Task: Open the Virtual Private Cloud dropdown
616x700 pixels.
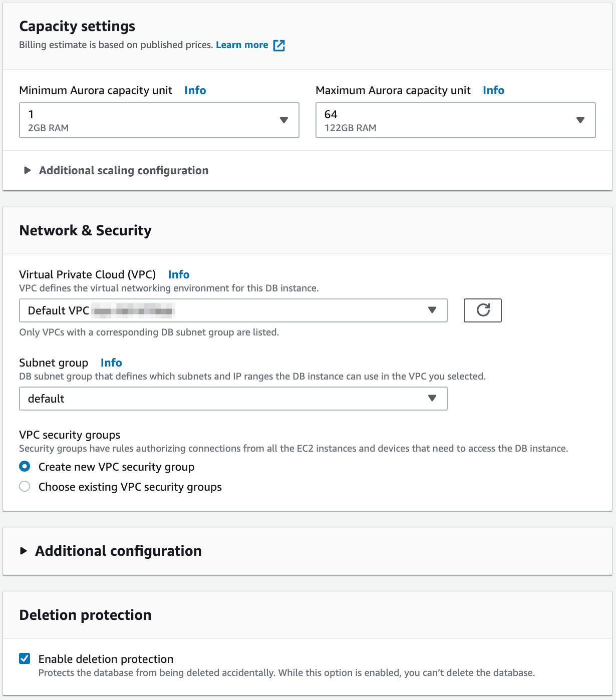Action: [x=225, y=310]
